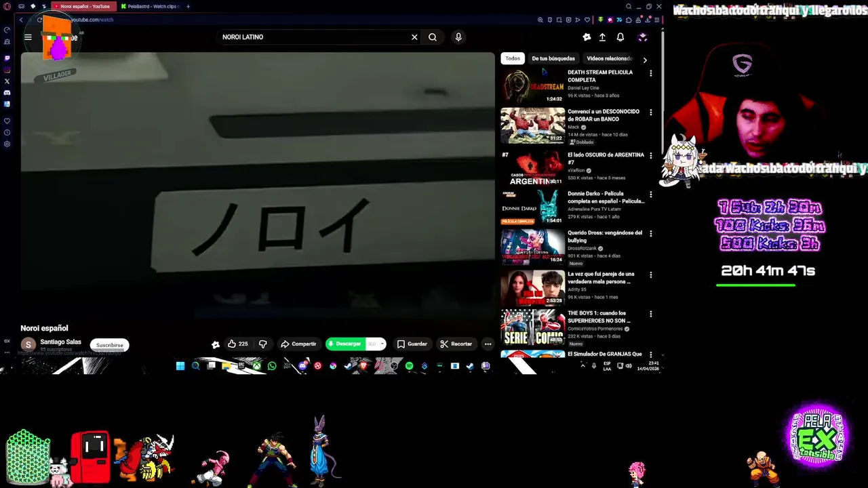Screen dimensions: 868x488
Task: Open the YouTube hamburger guide menu
Action: coord(28,37)
